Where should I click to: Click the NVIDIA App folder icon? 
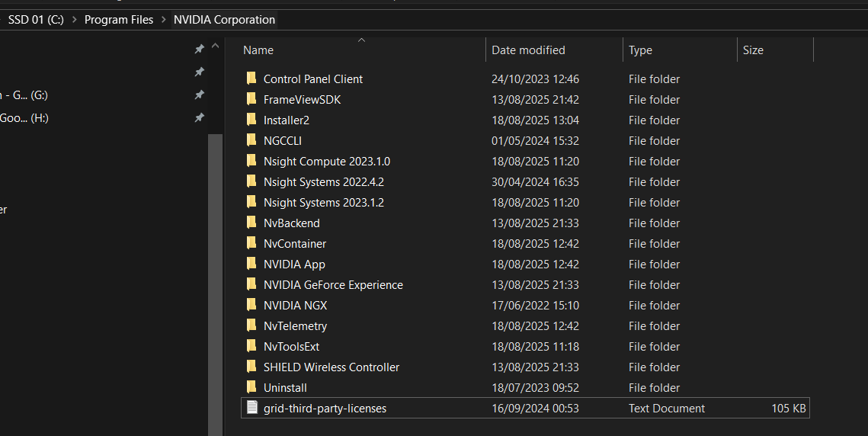click(x=251, y=264)
